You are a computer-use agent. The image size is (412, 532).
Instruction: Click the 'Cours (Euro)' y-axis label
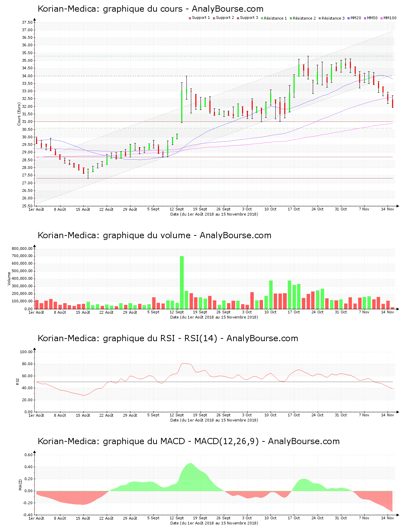click(19, 114)
